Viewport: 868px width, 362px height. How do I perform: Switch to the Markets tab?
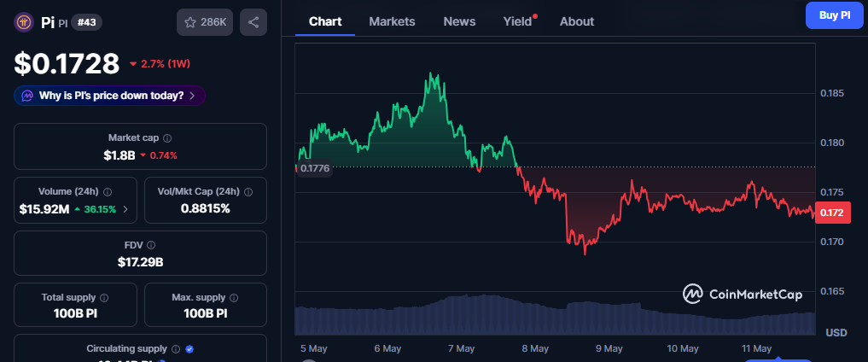[x=392, y=21]
